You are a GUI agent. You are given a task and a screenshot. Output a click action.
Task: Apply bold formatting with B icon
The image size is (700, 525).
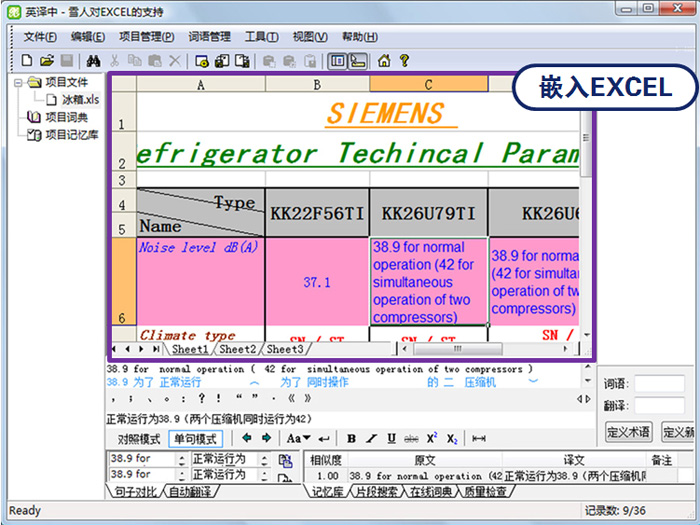(351, 439)
